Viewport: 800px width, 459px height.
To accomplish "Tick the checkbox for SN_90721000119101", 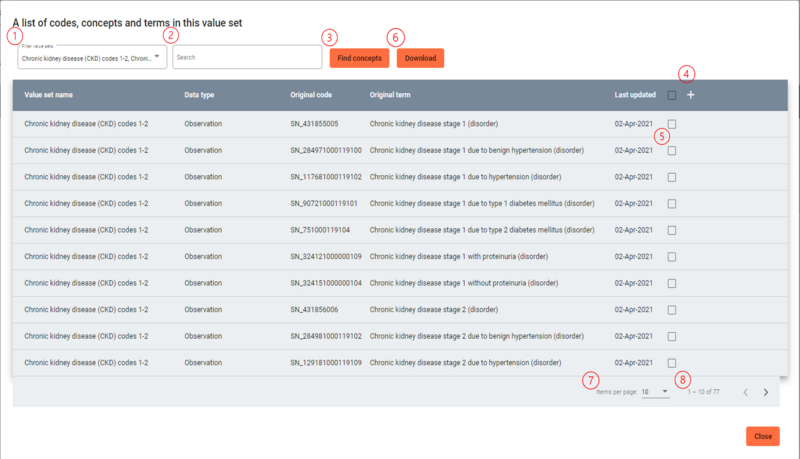I will 672,203.
